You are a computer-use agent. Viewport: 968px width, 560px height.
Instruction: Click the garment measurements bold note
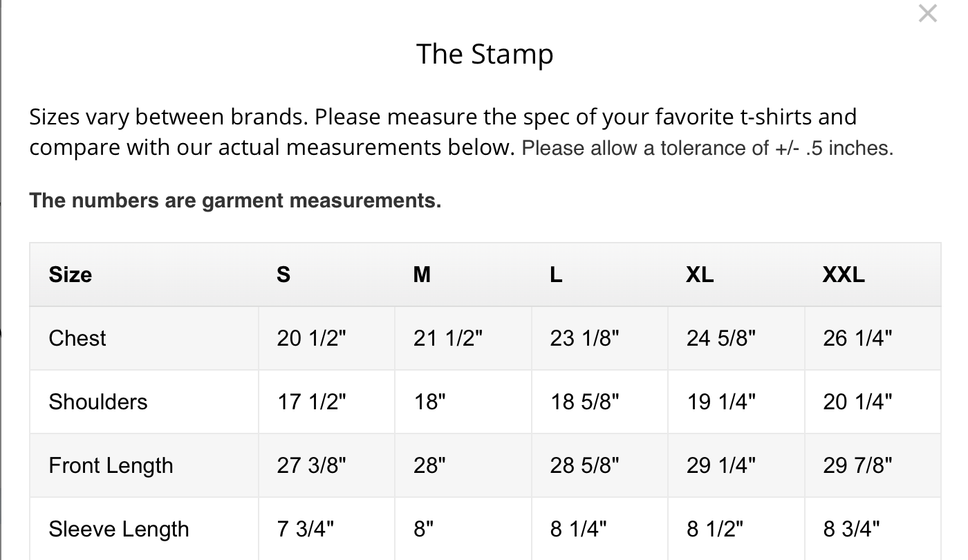pyautogui.click(x=235, y=200)
